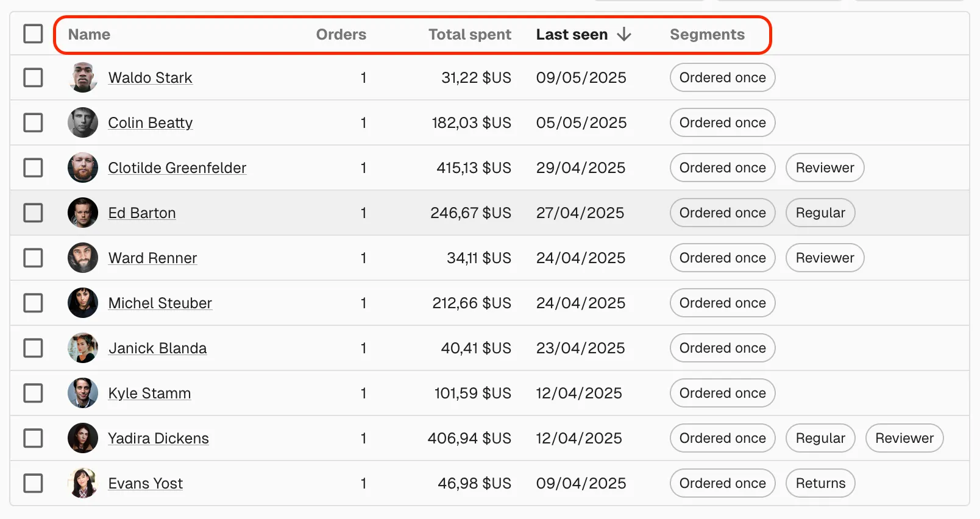Click the Last seen sort arrow icon
The image size is (980, 519).
[x=623, y=35]
